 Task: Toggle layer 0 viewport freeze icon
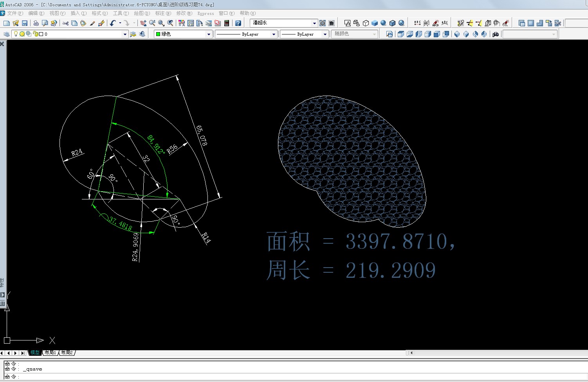[x=29, y=34]
